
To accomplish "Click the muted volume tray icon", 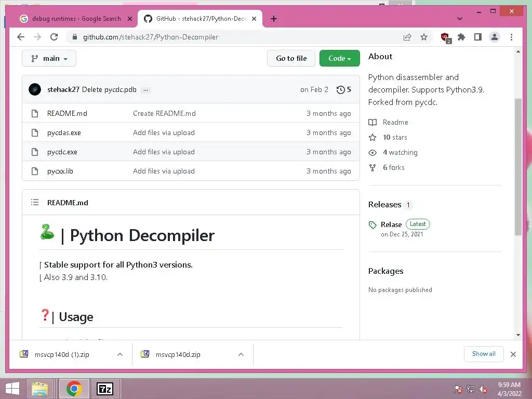I will click(x=483, y=389).
